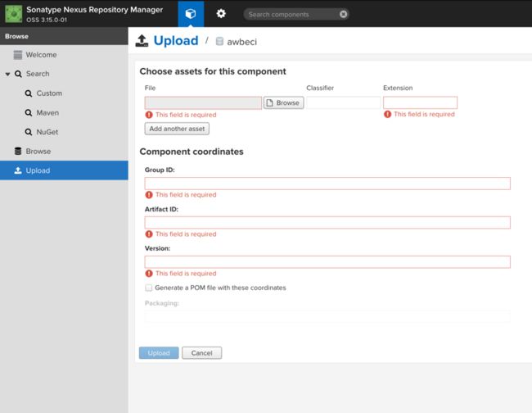Click the 'Component coordinates' heading
532x413 pixels.
pos(192,152)
